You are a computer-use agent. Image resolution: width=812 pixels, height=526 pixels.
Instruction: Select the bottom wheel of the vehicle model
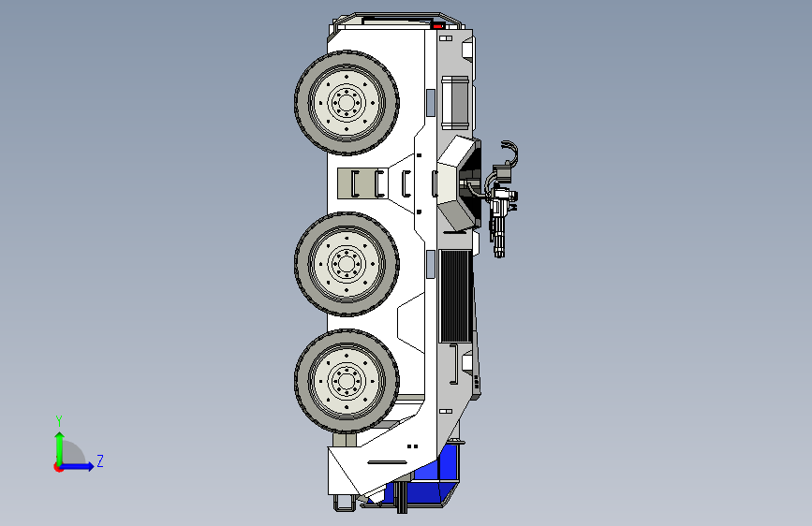[347, 382]
